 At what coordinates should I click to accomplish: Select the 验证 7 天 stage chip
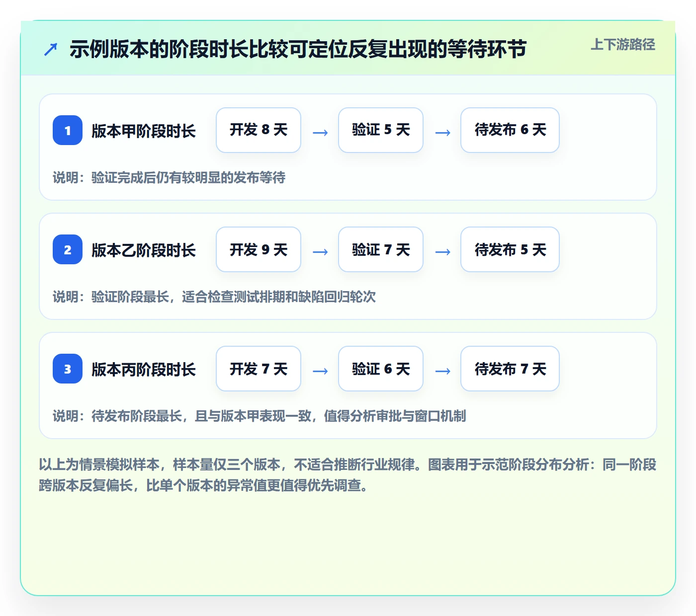(381, 249)
